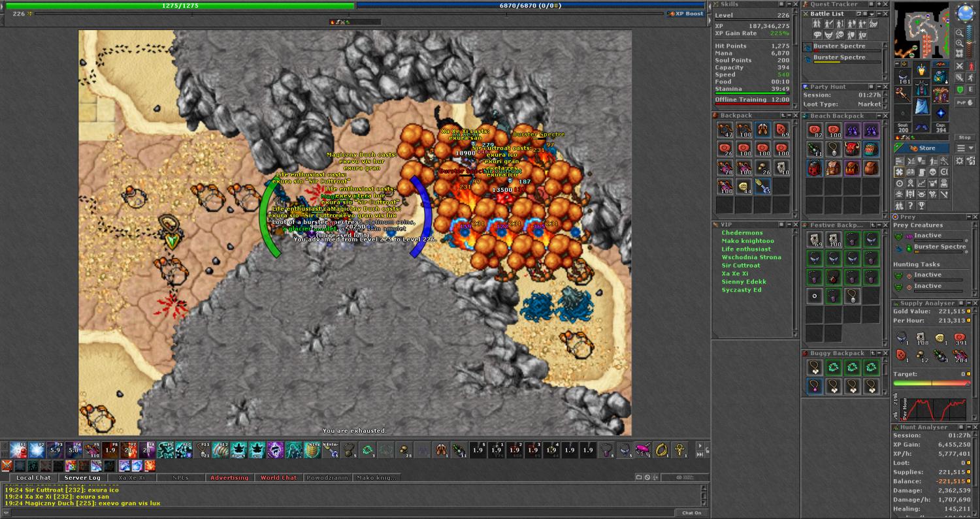Toggle the running-person chase mode button
Screen dimensions: 980x519
pyautogui.click(x=971, y=78)
